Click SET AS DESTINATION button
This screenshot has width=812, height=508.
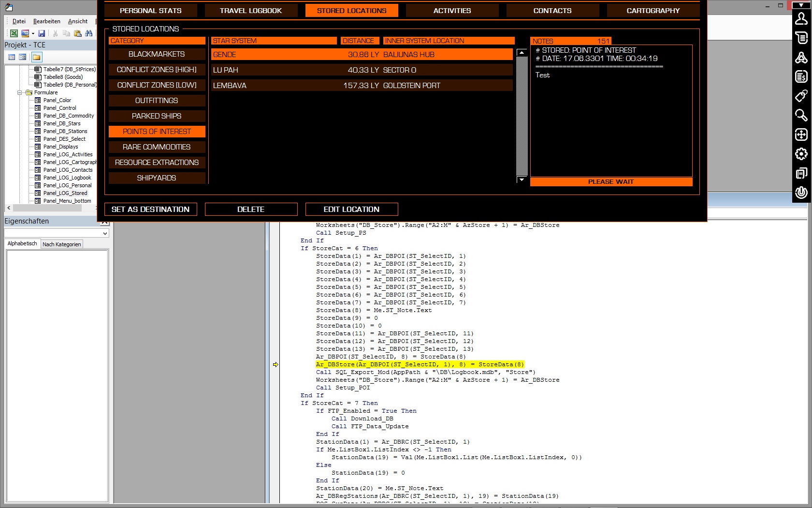point(151,209)
